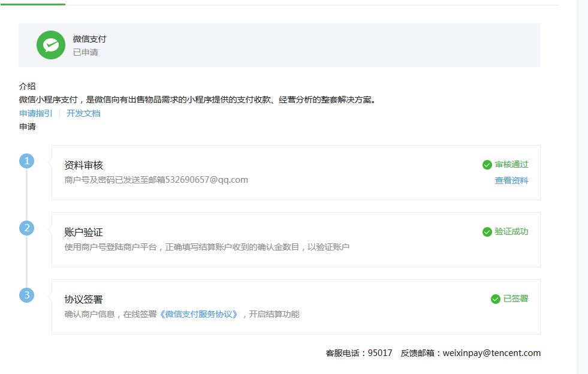Click the green check icon beside 审核通过
The image size is (588, 374).
[x=487, y=165]
